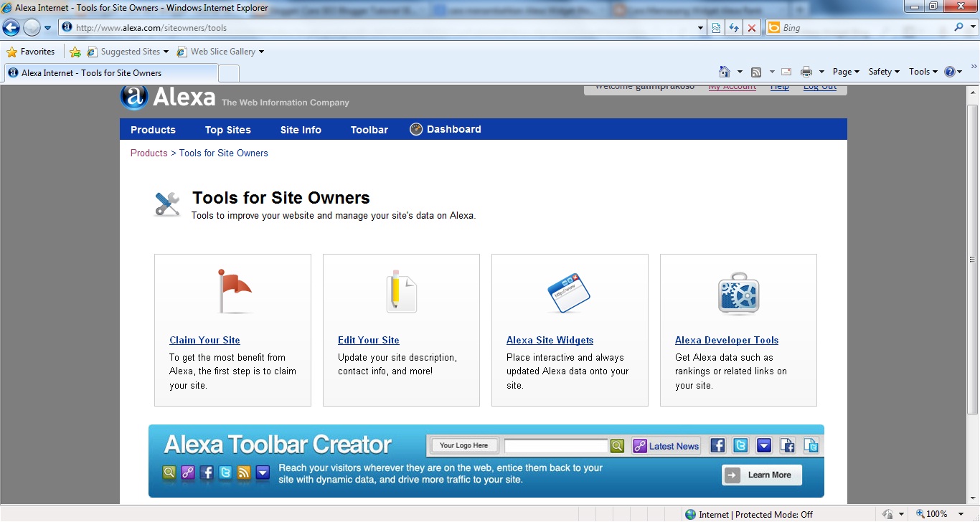The width and height of the screenshot is (980, 522).
Task: Click the Add to Favorites Bar star icon
Action: 75,52
